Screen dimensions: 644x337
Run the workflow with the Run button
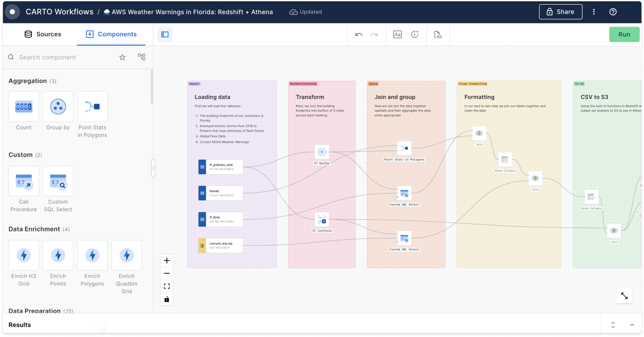tap(624, 34)
